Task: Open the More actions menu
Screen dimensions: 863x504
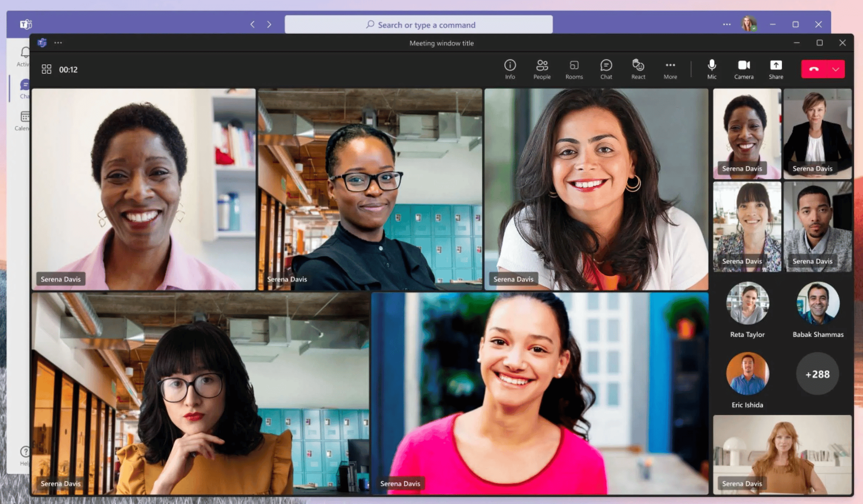Action: pyautogui.click(x=670, y=69)
